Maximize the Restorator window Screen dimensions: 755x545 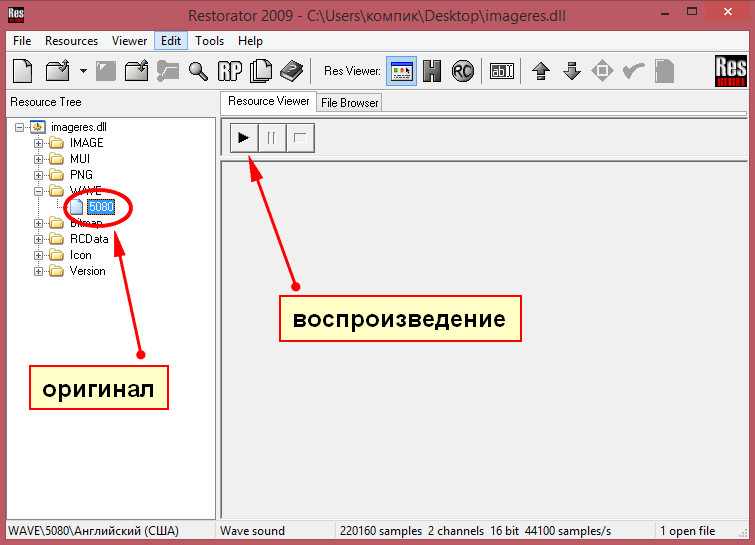692,12
